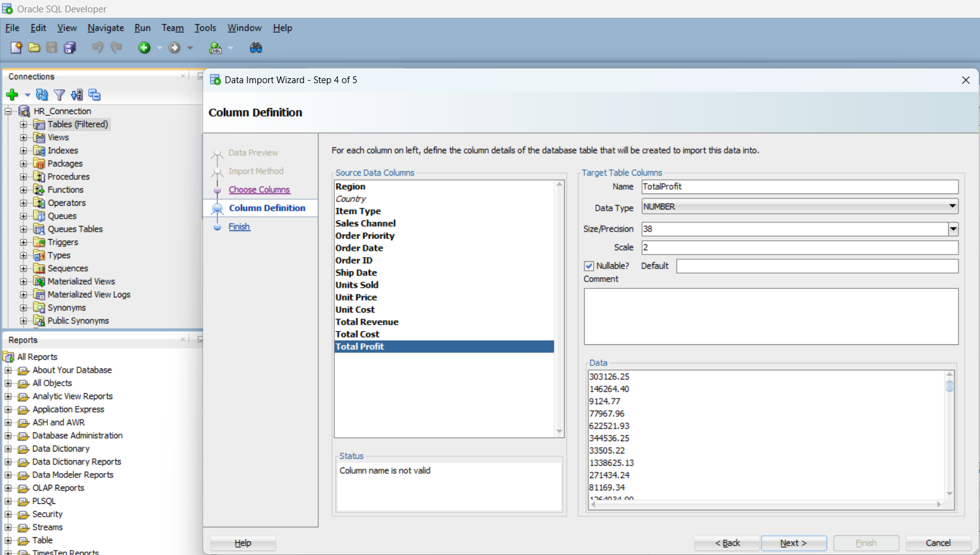Select Materialized View Logs tree item
This screenshot has width=980, height=555.
89,294
